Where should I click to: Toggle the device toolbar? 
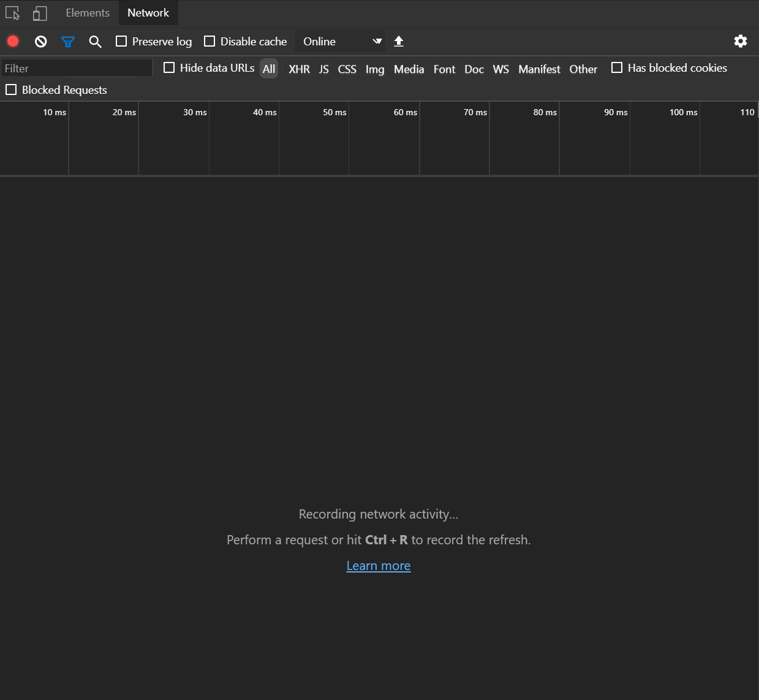(39, 12)
